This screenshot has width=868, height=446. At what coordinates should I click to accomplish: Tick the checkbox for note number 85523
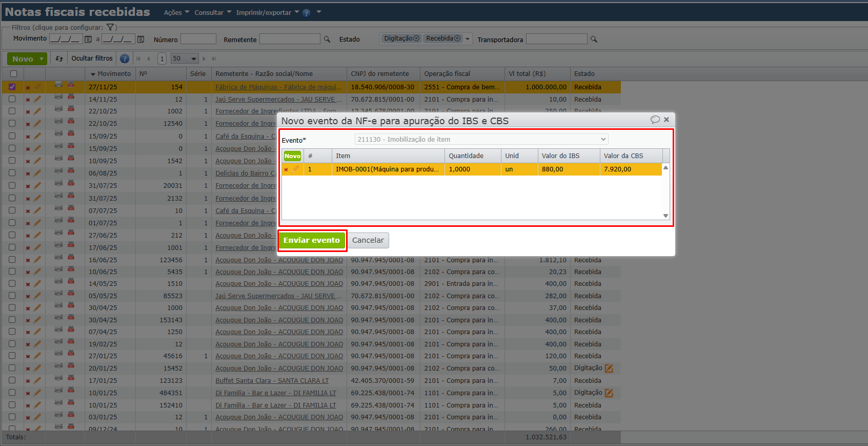(x=12, y=296)
